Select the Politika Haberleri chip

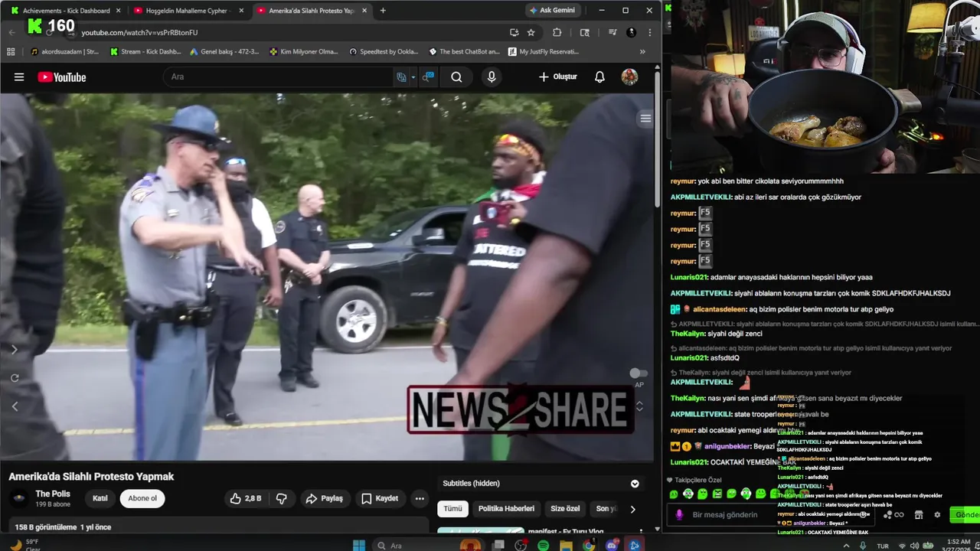(x=506, y=509)
